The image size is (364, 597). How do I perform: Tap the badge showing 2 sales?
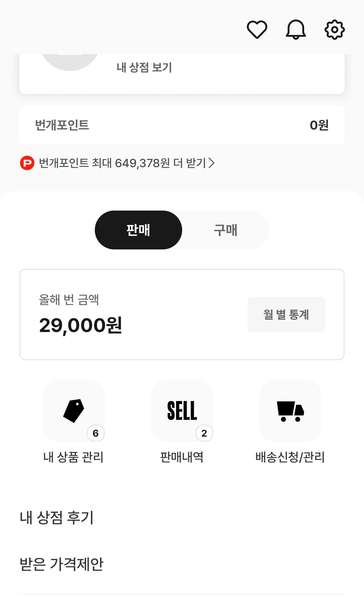[204, 433]
